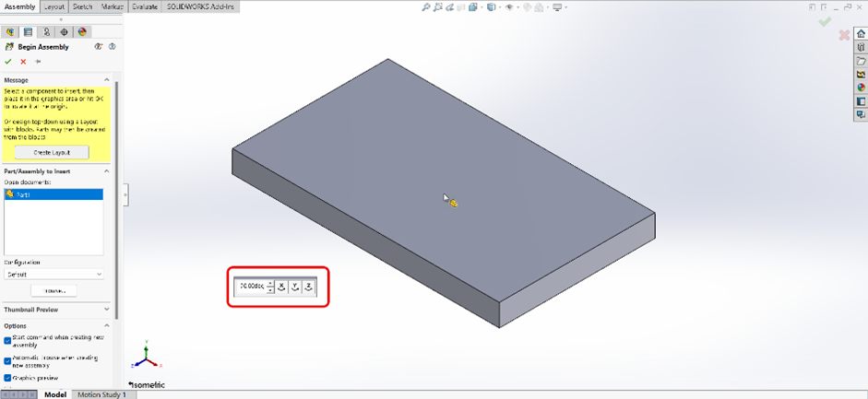Rotate component about Z axis
868x399 pixels.
tap(309, 287)
